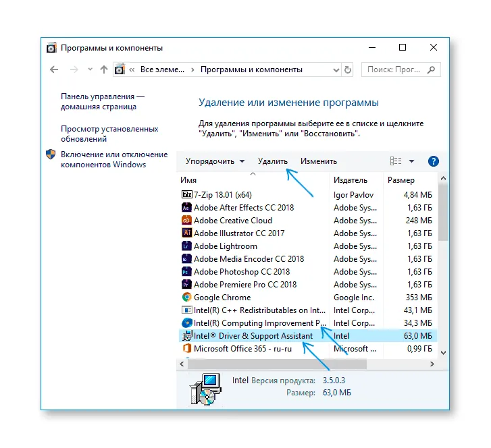This screenshot has width=491, height=448.
Task: Open Включение или отключение компонентов Windows
Action: (x=114, y=159)
